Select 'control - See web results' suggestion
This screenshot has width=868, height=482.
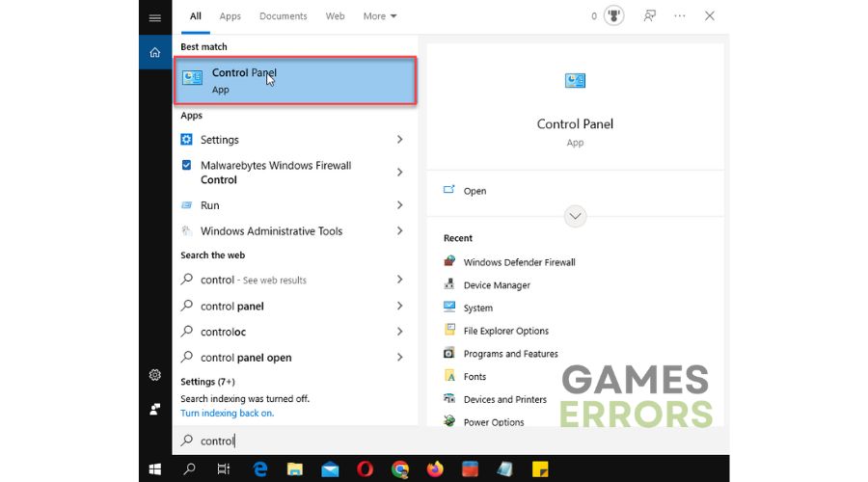(253, 280)
